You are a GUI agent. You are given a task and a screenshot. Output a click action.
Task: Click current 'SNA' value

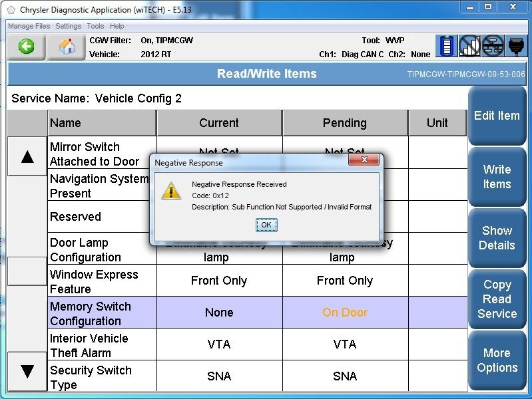coord(219,376)
